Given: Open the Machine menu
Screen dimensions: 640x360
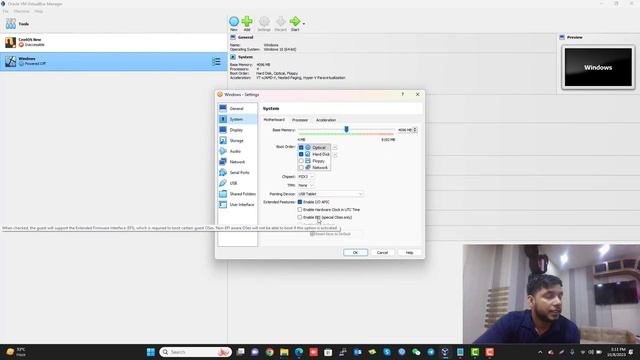Looking at the screenshot, I should coord(22,11).
